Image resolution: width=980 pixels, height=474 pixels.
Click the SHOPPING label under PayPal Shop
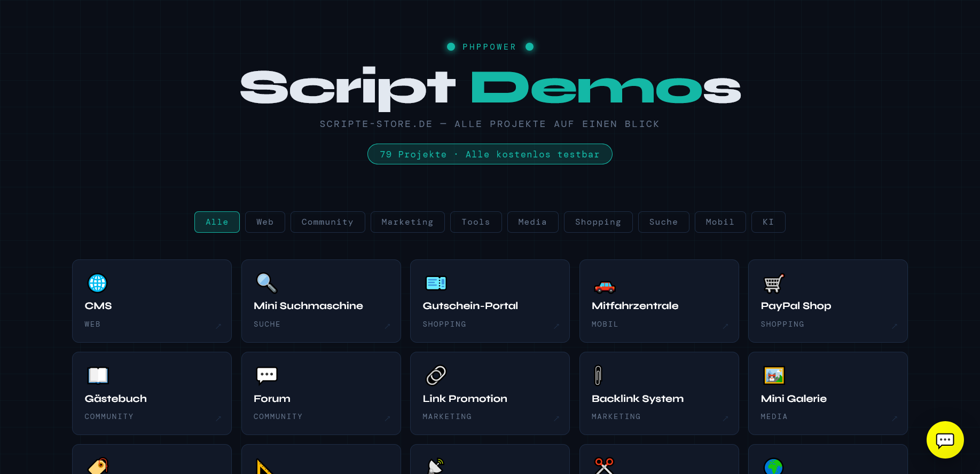(x=782, y=324)
